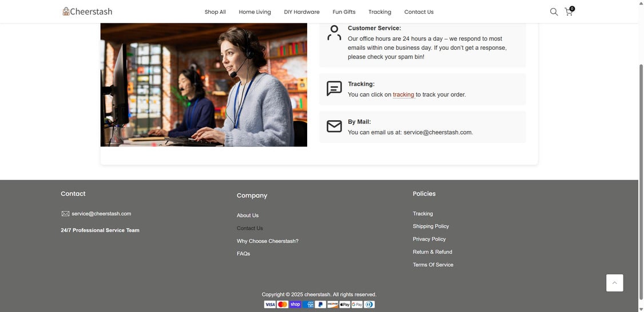Open the Shipping Policy link

pos(431,226)
